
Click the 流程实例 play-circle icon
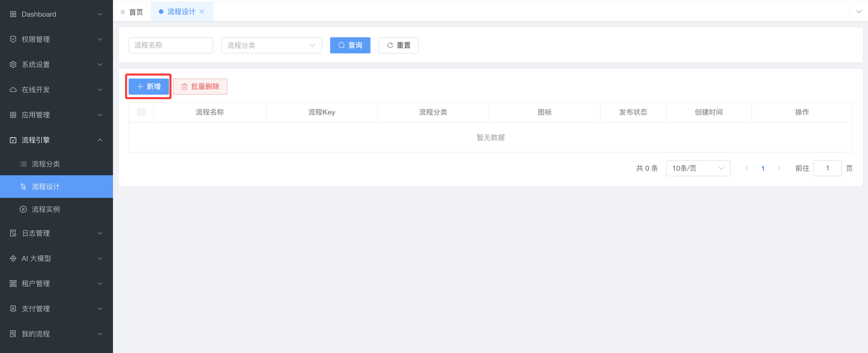pyautogui.click(x=23, y=209)
